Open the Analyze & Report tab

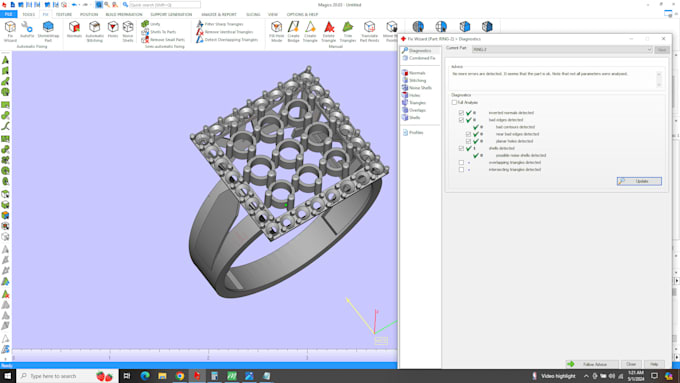[219, 14]
